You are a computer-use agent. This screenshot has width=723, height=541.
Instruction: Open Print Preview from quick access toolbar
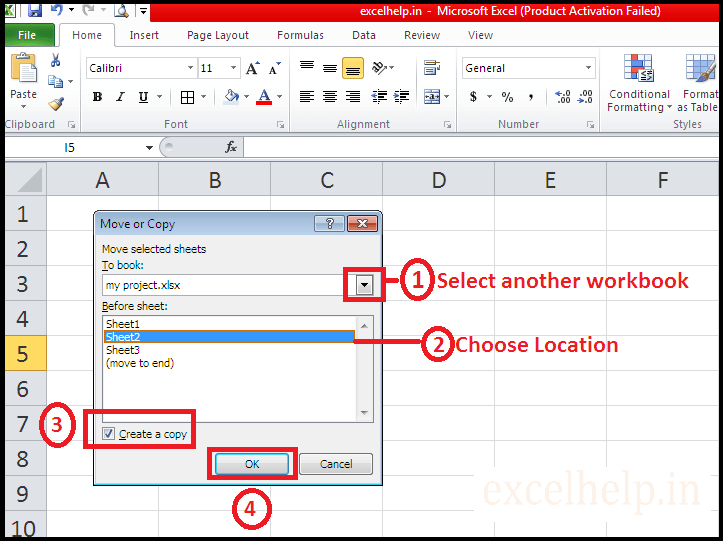121,10
